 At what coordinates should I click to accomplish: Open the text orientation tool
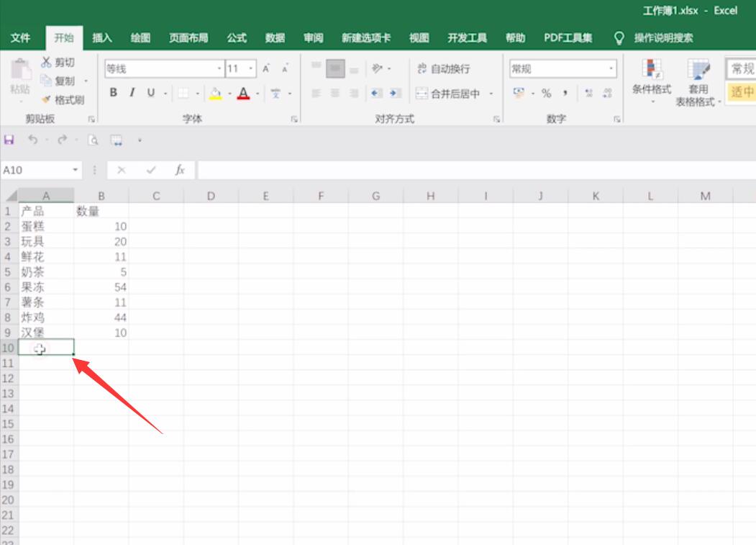377,68
